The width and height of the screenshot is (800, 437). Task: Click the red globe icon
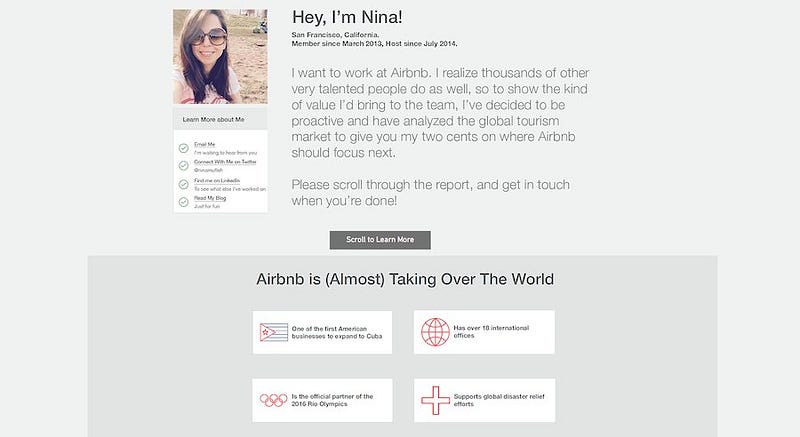click(x=435, y=332)
